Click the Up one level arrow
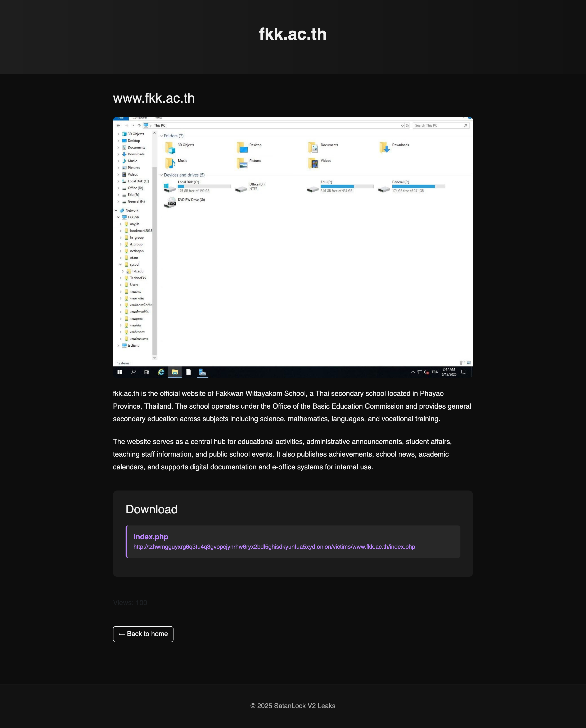The width and height of the screenshot is (586, 728). pos(139,125)
